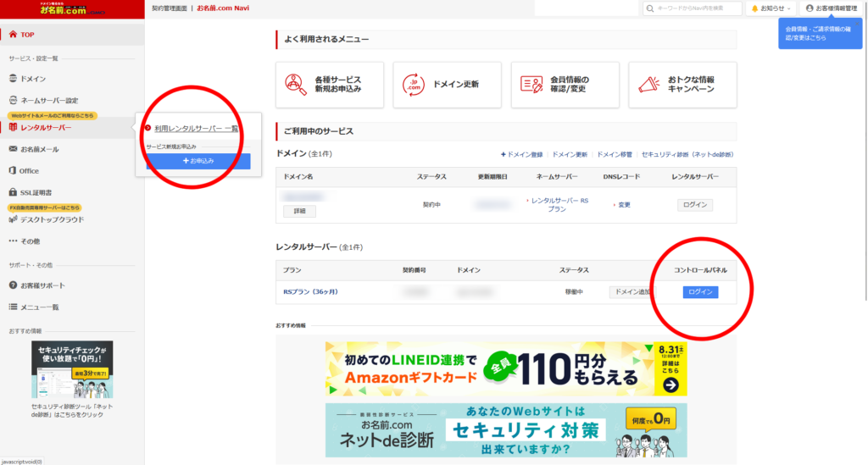
Task: Open SSL証明書 sidebar item
Action: [x=36, y=192]
